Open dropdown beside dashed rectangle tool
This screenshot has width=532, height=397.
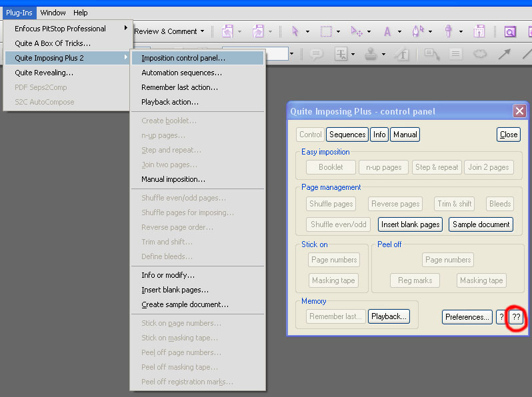coord(338,31)
